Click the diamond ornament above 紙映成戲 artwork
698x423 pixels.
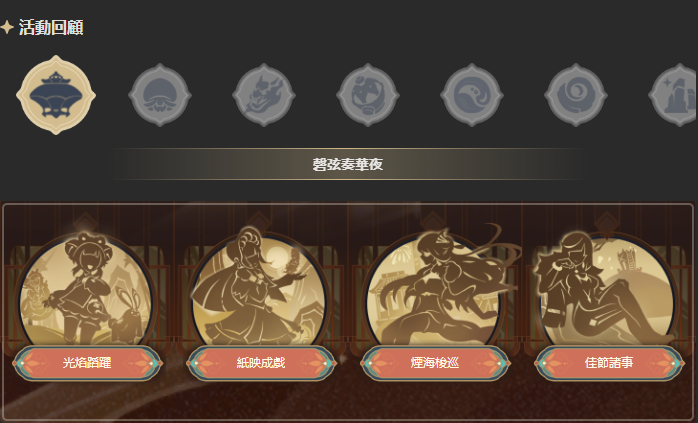259,222
